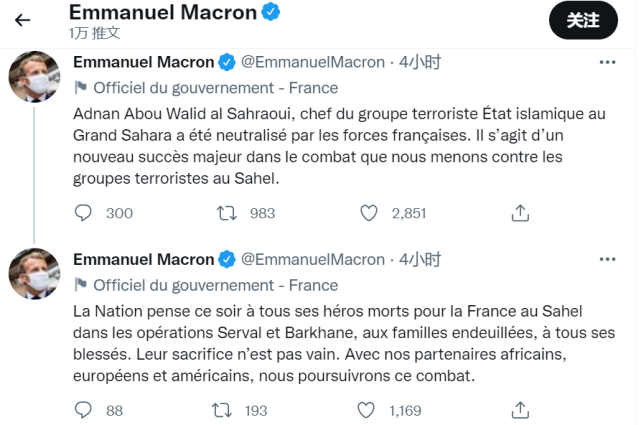Click the verified badge in header

click(x=271, y=13)
